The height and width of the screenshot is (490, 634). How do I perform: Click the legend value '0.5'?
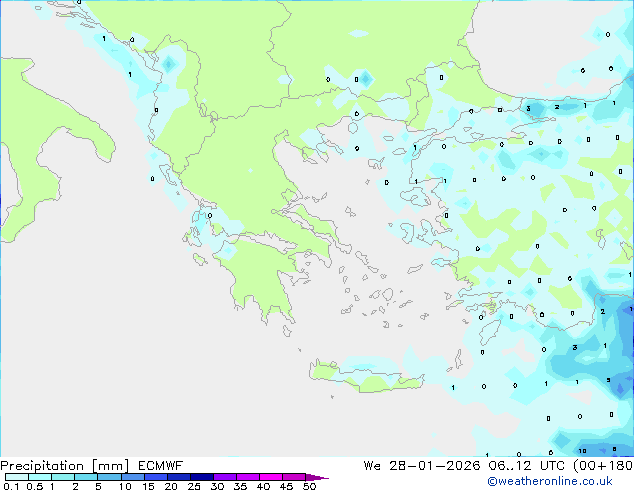(x=34, y=486)
